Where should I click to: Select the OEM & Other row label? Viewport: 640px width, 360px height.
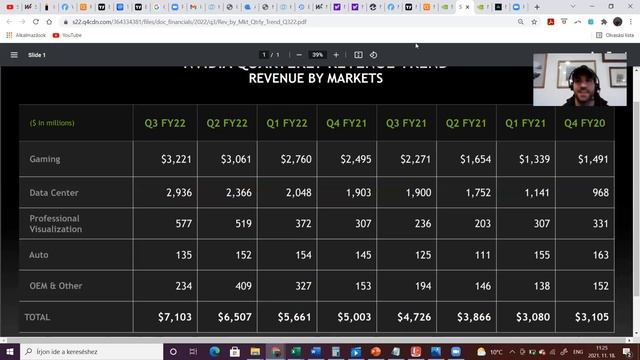pos(56,286)
